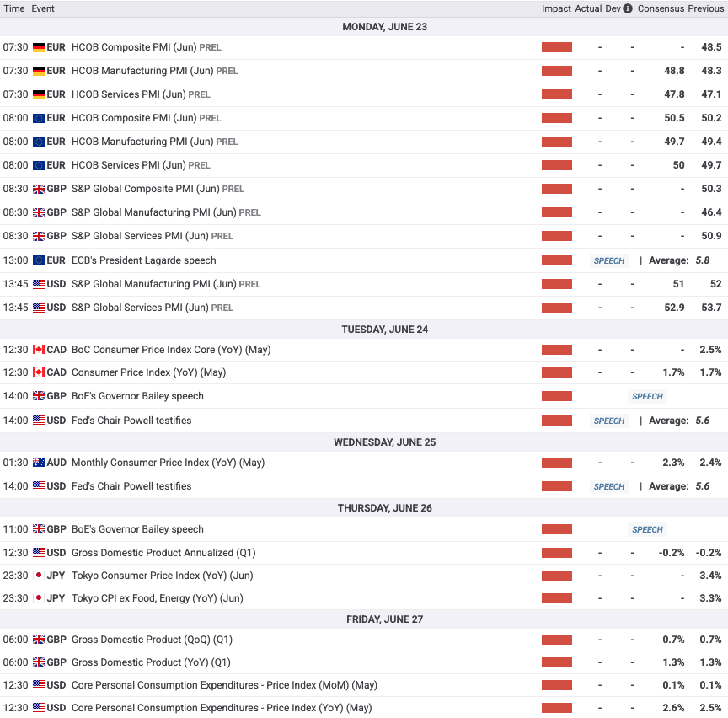Open Tuesday Fed's Chair Powell testifies event
The width and height of the screenshot is (728, 718).
pos(131,421)
